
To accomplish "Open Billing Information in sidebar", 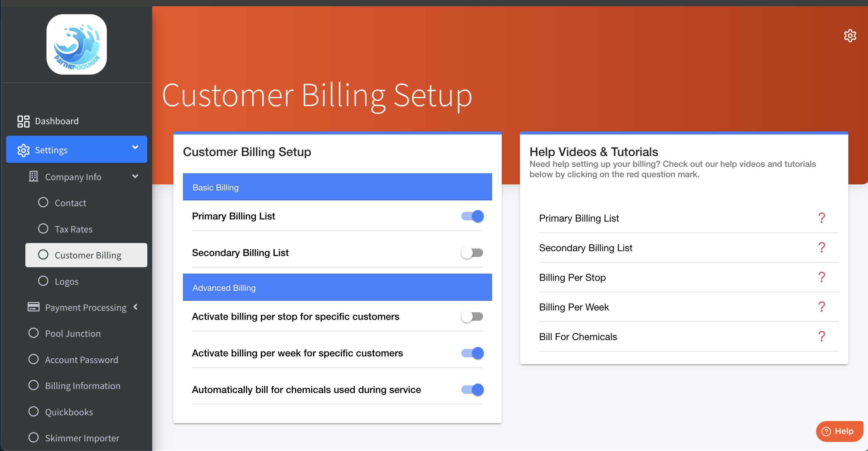I will [82, 386].
